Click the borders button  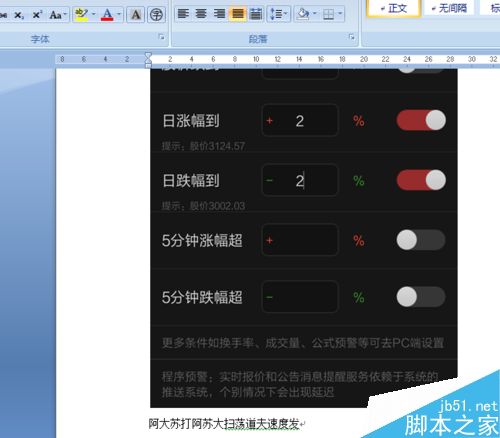point(328,14)
